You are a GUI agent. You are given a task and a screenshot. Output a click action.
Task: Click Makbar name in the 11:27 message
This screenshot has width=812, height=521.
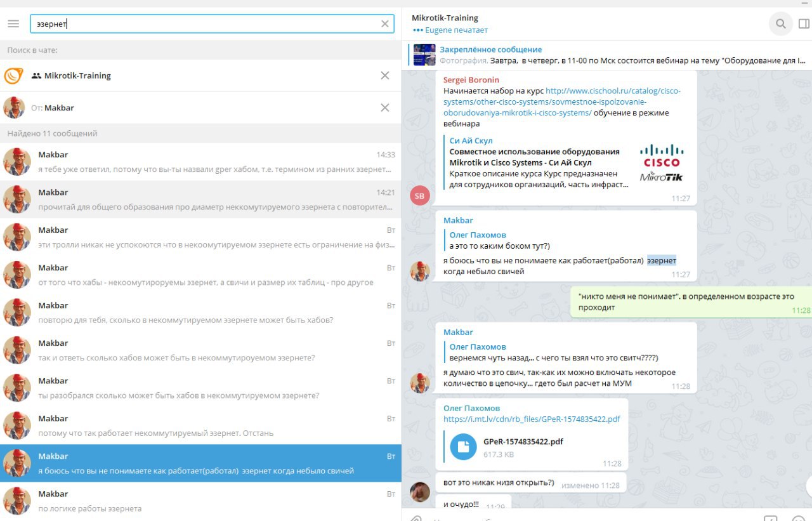[x=458, y=220]
